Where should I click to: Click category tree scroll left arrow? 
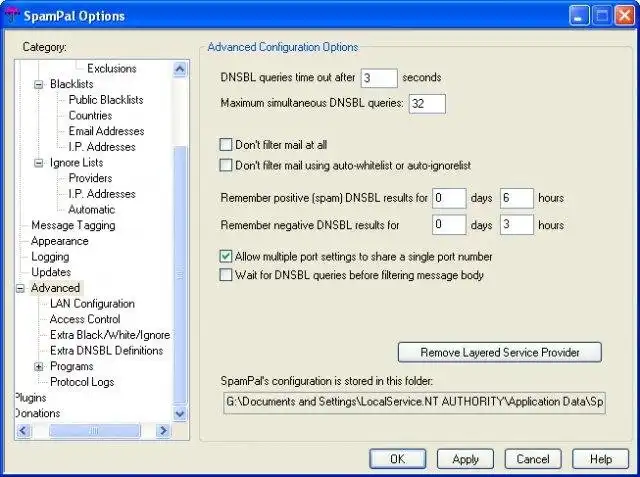pyautogui.click(x=23, y=430)
